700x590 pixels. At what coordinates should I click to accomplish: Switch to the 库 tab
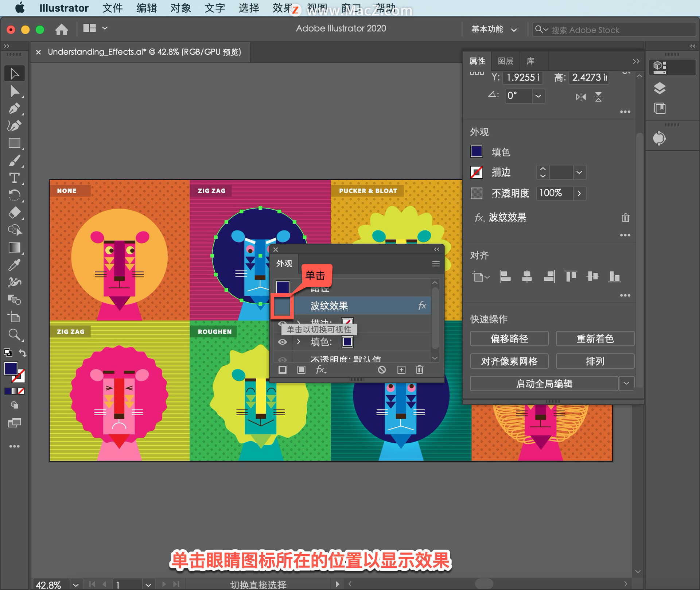530,61
